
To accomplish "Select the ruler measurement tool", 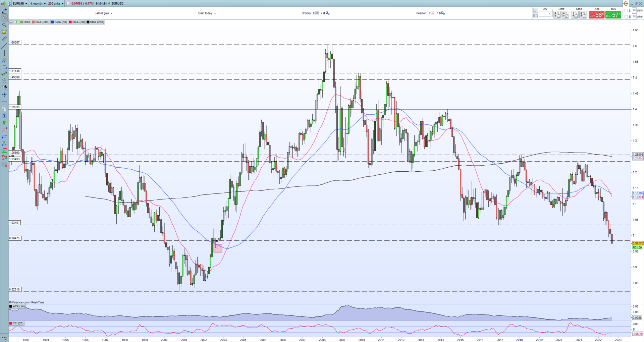I will click(x=4, y=39).
